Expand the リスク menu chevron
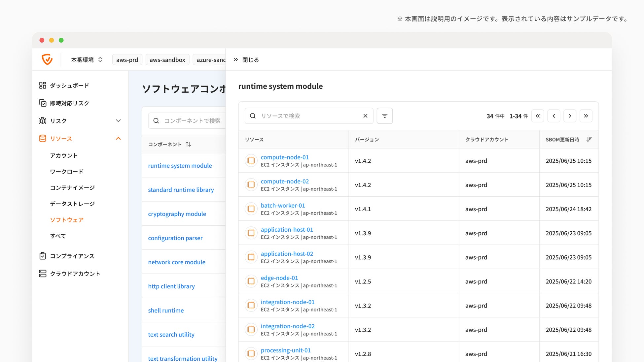The width and height of the screenshot is (644, 362). click(118, 121)
